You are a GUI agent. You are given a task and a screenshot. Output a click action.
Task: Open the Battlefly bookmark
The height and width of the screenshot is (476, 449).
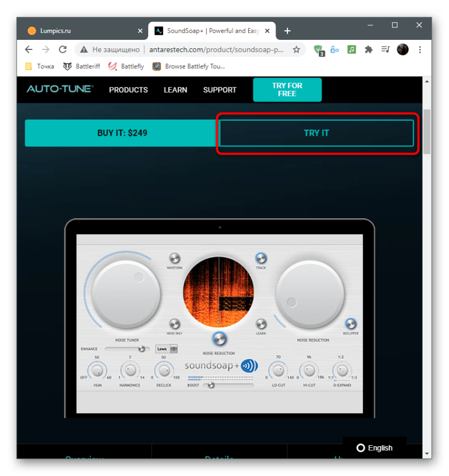(x=126, y=66)
